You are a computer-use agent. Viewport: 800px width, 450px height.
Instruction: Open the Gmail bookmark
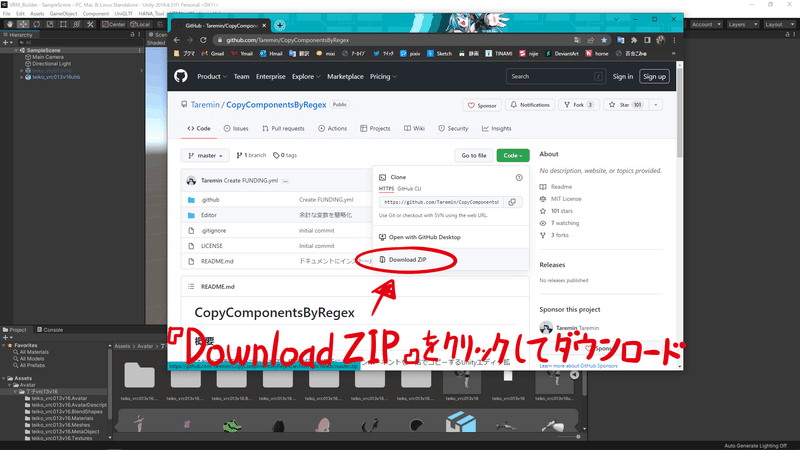212,53
